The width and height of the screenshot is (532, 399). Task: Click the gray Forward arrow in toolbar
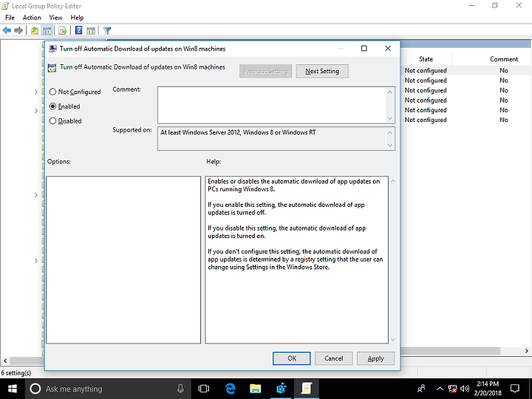click(x=18, y=30)
